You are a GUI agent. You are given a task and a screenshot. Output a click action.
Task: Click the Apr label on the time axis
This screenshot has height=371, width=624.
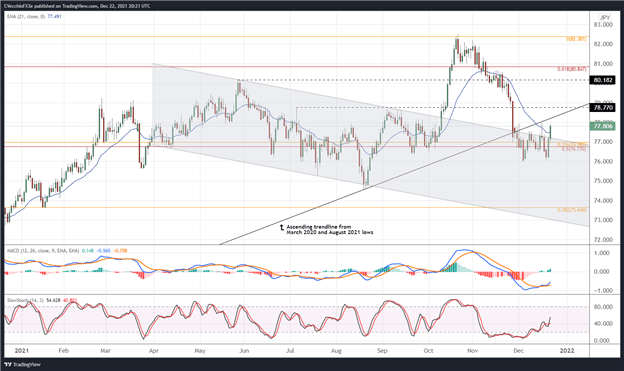[x=153, y=351]
